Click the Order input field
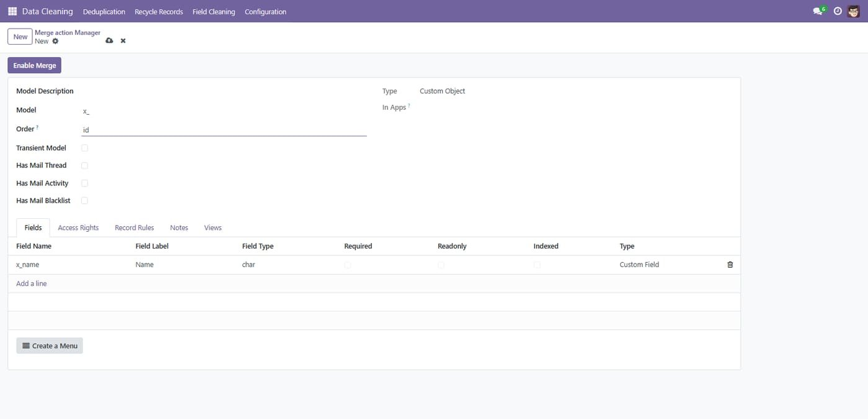868x419 pixels. coord(224,130)
